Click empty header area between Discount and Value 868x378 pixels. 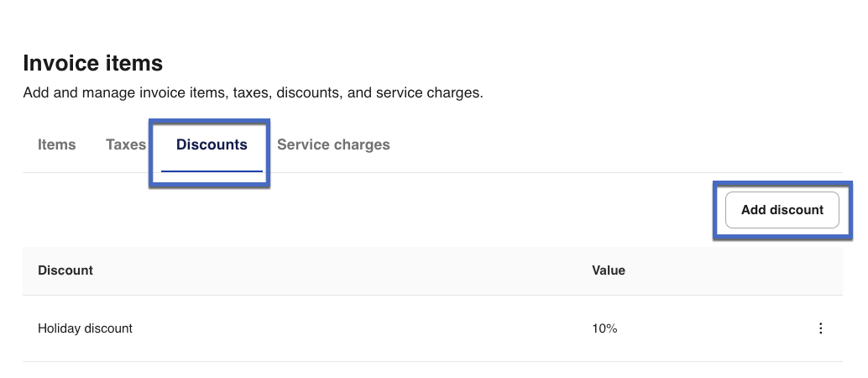click(x=336, y=270)
